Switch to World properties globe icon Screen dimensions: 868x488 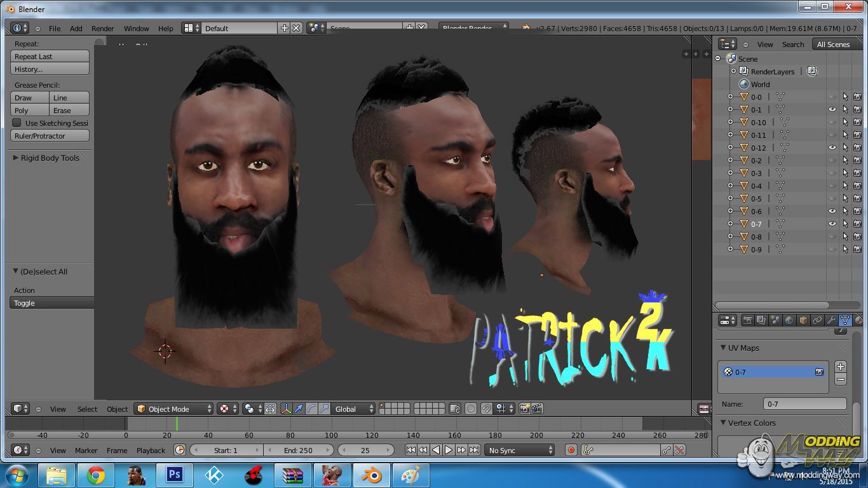tap(789, 321)
